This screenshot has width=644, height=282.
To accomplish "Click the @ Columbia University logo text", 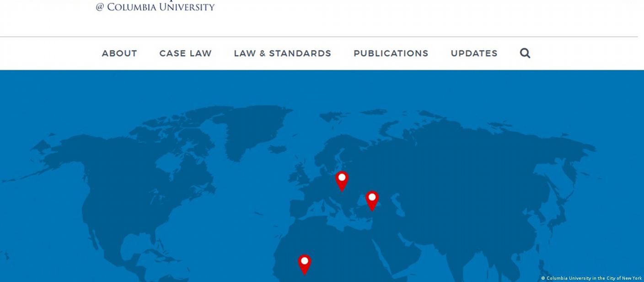I will (x=155, y=7).
